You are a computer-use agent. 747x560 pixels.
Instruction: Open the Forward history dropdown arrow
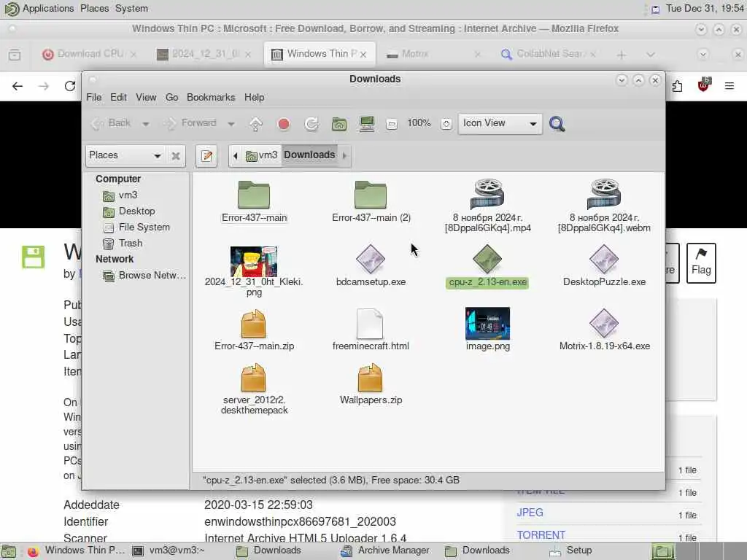tap(231, 124)
